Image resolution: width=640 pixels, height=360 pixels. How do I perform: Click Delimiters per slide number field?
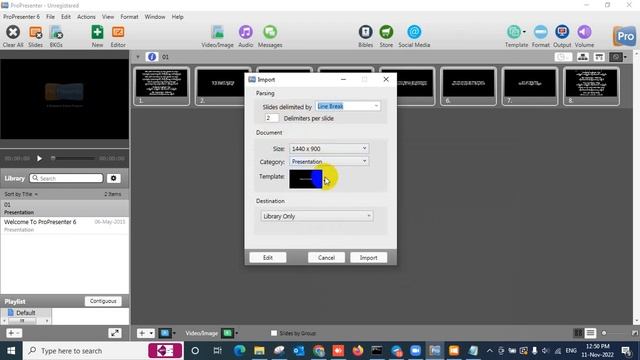tap(271, 118)
